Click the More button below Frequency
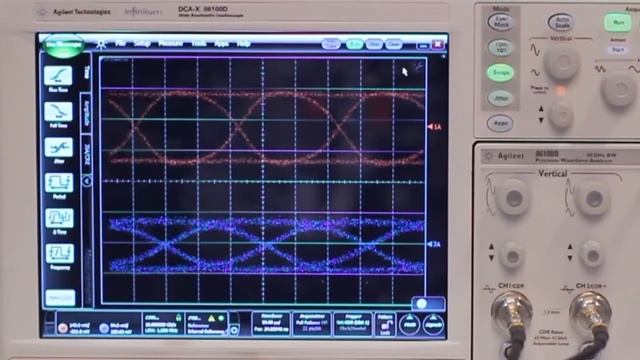Image resolution: width=640 pixels, height=360 pixels. [60, 298]
